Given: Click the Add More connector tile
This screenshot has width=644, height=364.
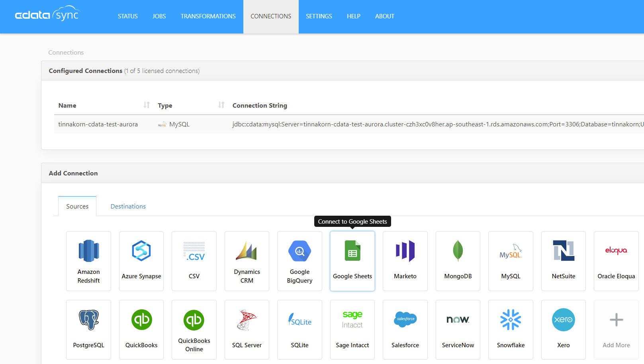Looking at the screenshot, I should click(616, 330).
